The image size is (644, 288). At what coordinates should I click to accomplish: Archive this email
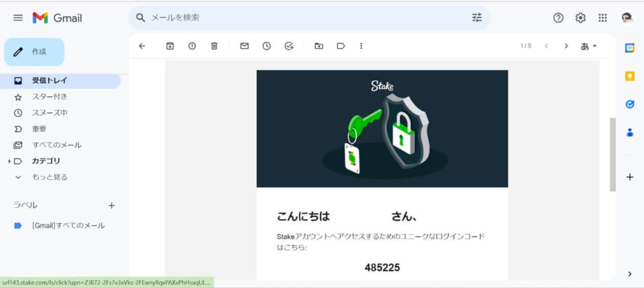coord(170,46)
